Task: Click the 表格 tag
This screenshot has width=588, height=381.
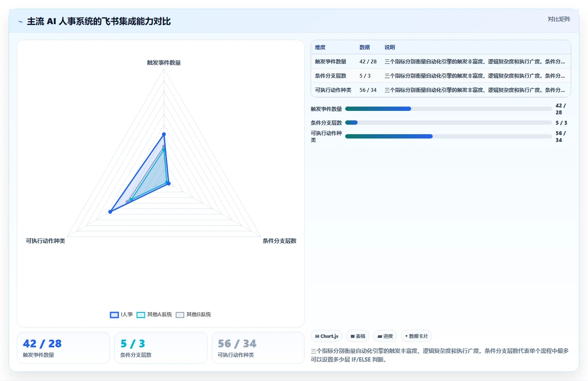Action: [358, 336]
